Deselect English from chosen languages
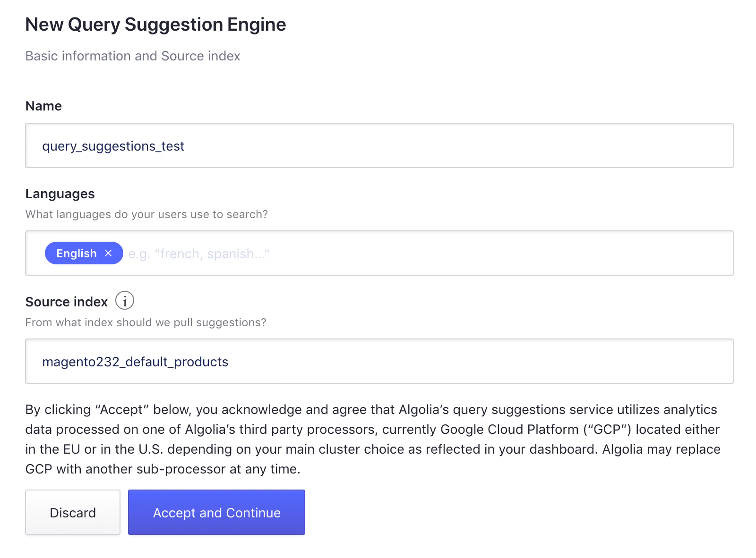This screenshot has height=558, width=756. point(108,253)
